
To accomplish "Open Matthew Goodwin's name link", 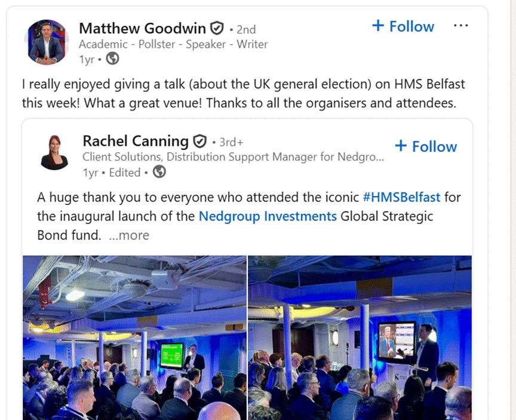I will pos(142,28).
